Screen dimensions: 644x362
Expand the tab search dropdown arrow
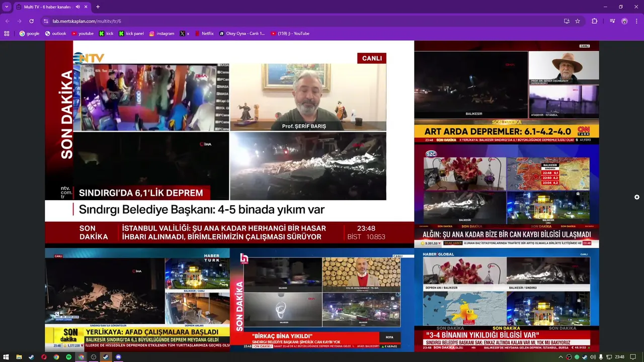tap(7, 7)
